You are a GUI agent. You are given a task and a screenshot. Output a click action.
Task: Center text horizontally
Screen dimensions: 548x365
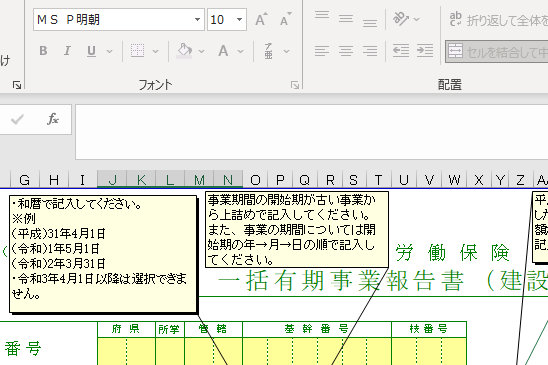click(x=346, y=51)
